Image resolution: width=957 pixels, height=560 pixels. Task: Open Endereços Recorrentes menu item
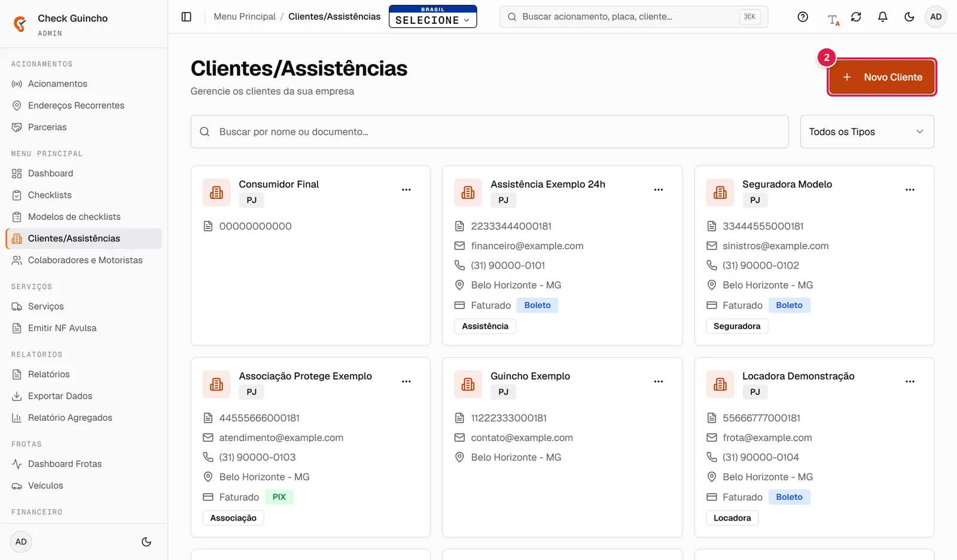pyautogui.click(x=84, y=105)
